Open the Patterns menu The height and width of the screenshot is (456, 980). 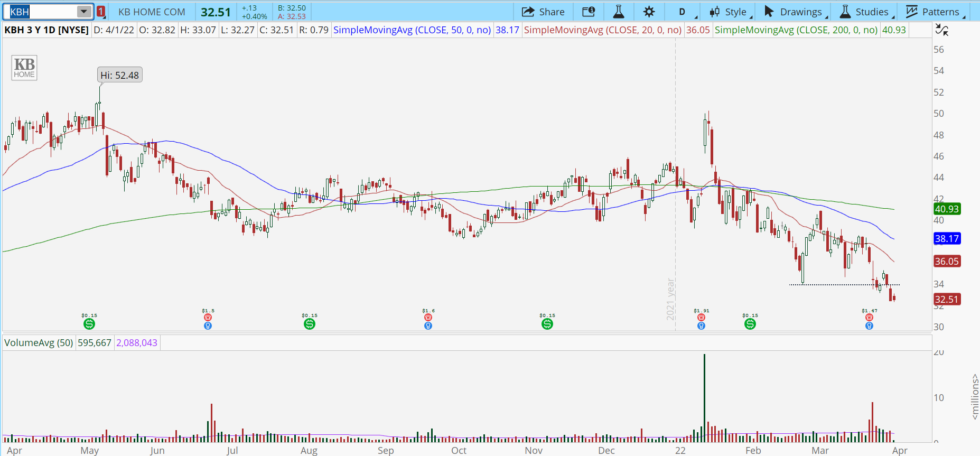coord(934,12)
